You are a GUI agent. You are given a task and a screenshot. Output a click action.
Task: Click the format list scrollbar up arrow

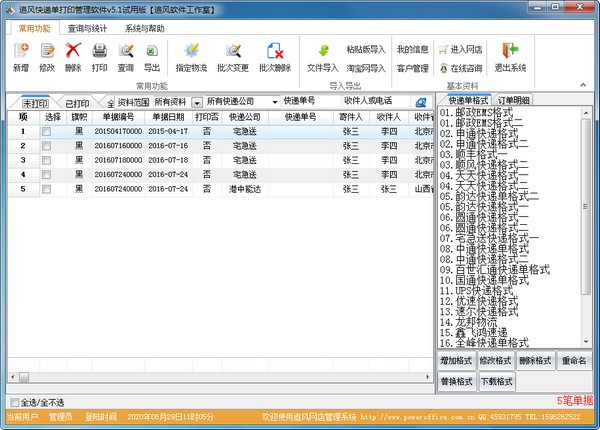(586, 113)
